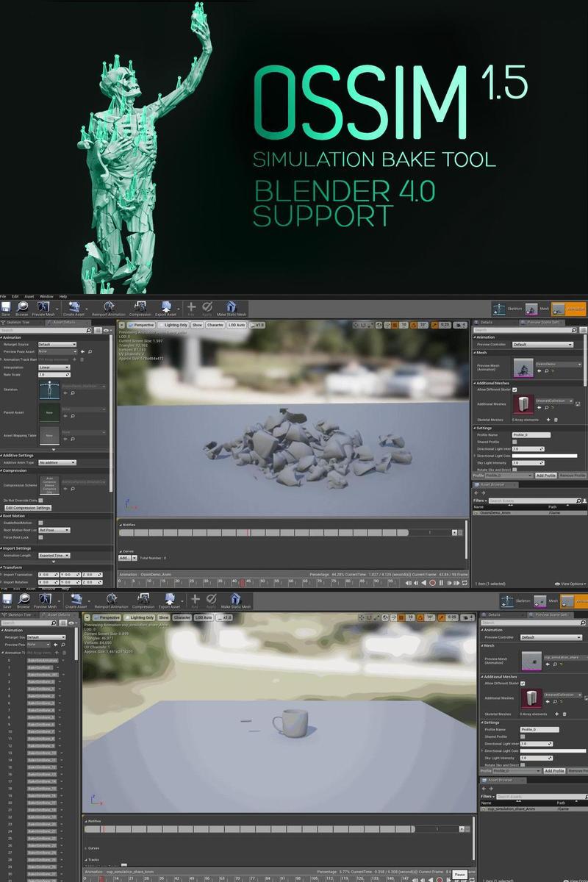Open Preview Mesh in the lower editor toolbar
This screenshot has width=588, height=882.
[x=45, y=602]
